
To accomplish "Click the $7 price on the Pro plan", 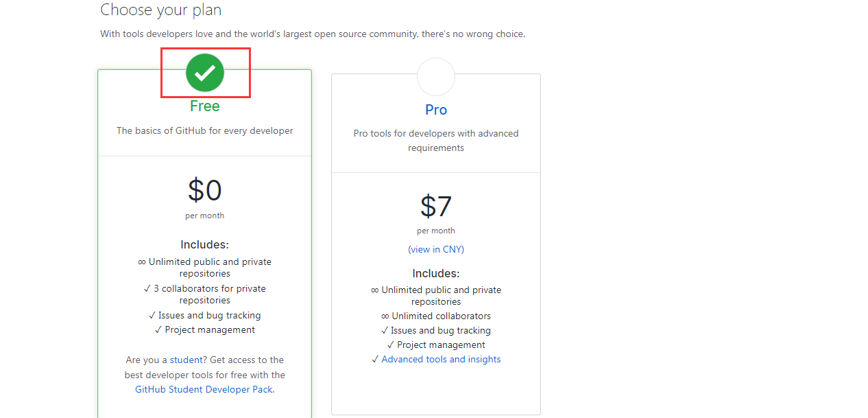I will tap(436, 206).
